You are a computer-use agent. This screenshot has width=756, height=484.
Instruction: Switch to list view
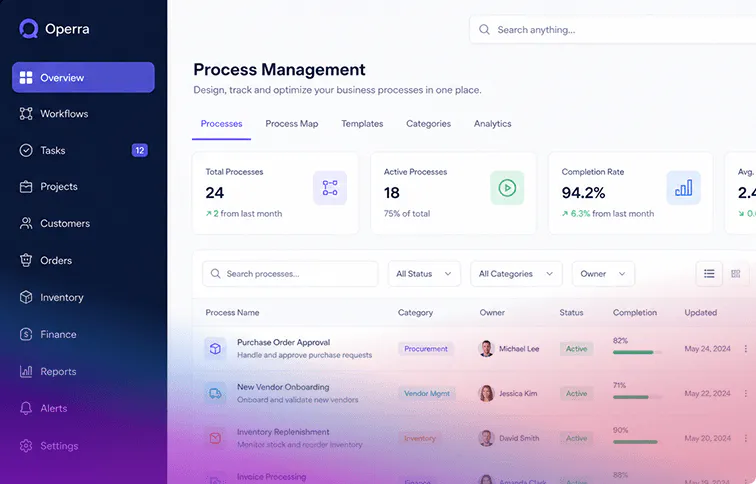pyautogui.click(x=709, y=274)
